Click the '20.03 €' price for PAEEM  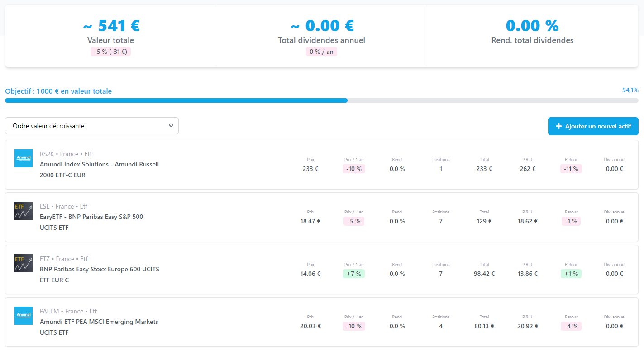point(310,326)
